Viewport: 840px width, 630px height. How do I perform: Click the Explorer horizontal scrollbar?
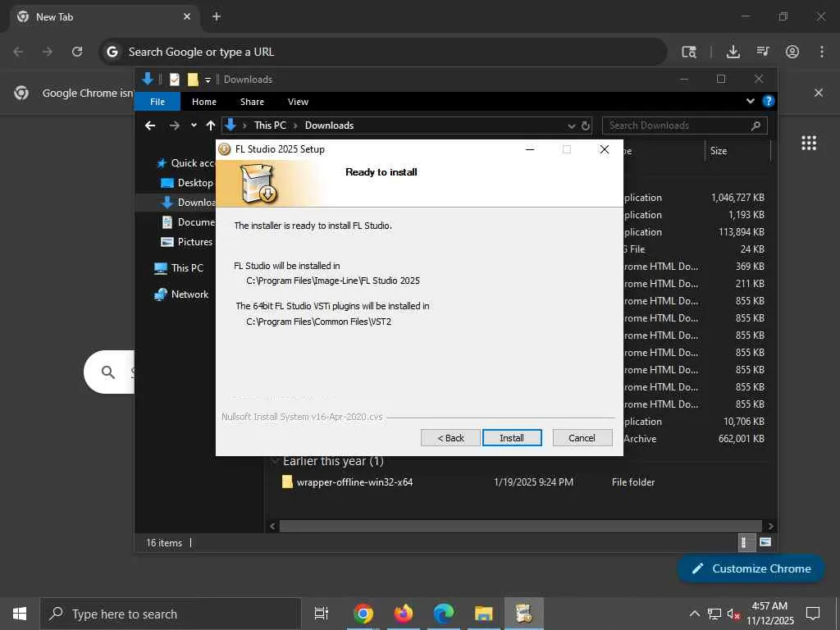coord(520,526)
